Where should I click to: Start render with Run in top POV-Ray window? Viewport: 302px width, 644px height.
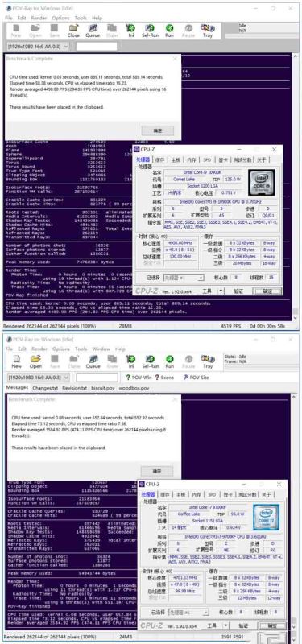(x=169, y=31)
